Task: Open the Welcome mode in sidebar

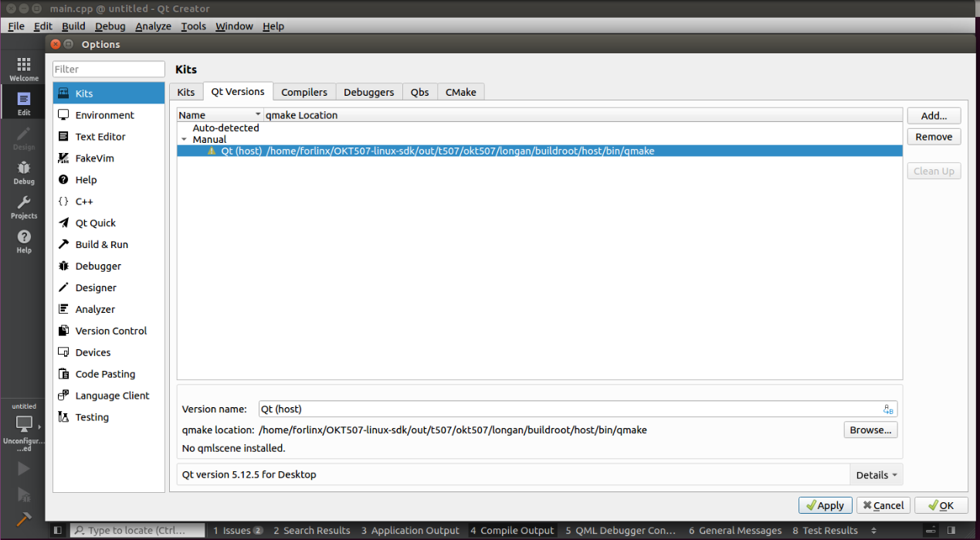Action: 23,69
